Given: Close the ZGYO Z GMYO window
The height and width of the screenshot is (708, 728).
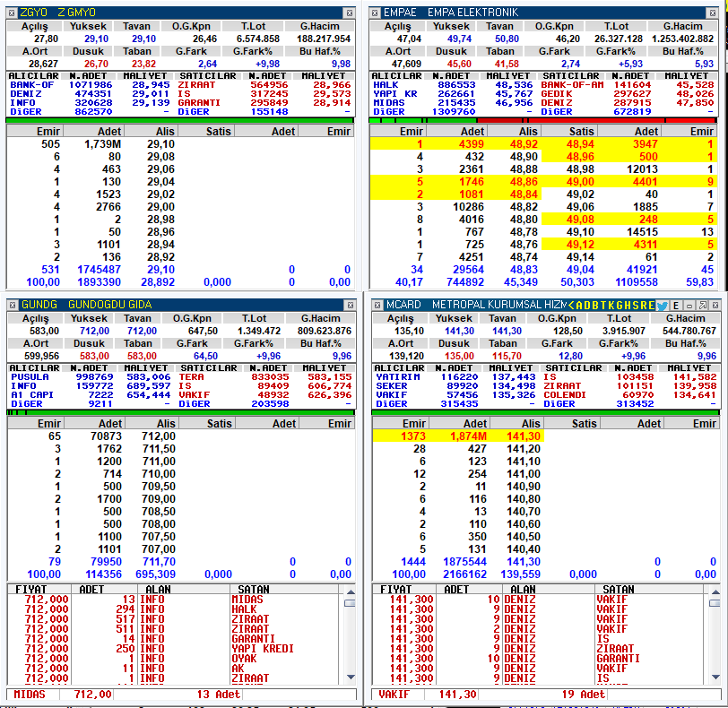Looking at the screenshot, I should [350, 13].
